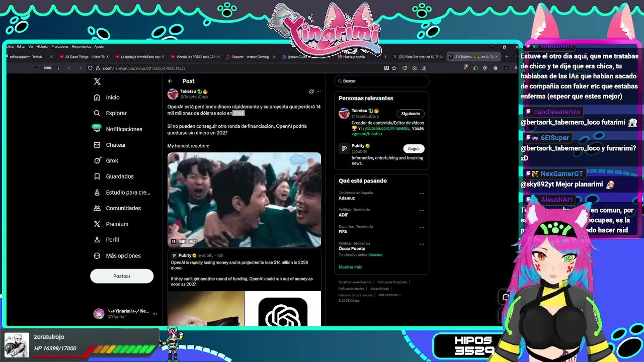Click the Buscar search field
The image size is (644, 362).
click(x=382, y=81)
